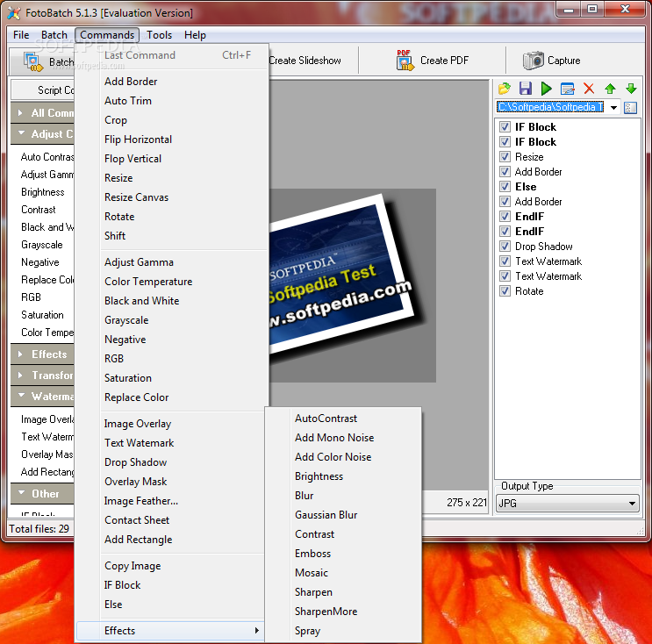Toggle the first Add Border checkbox

pos(505,172)
